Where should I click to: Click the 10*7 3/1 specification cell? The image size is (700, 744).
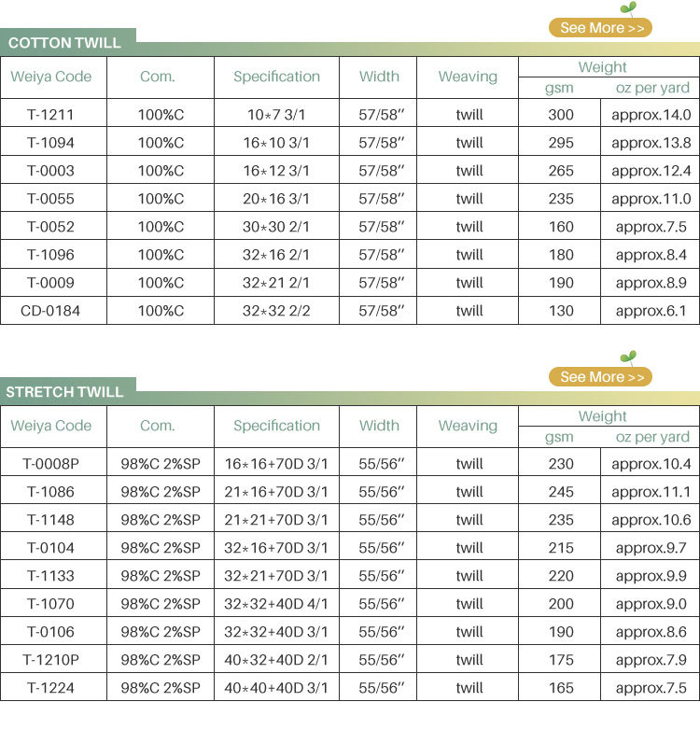(276, 115)
